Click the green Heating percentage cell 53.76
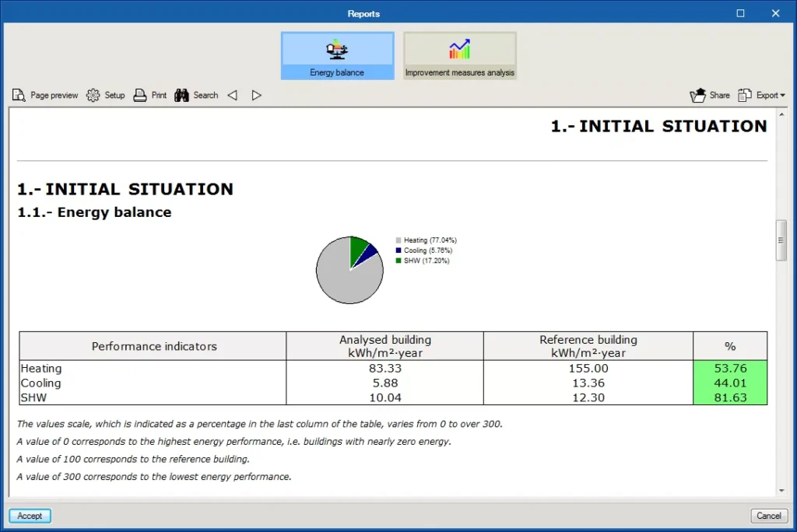 tap(729, 369)
